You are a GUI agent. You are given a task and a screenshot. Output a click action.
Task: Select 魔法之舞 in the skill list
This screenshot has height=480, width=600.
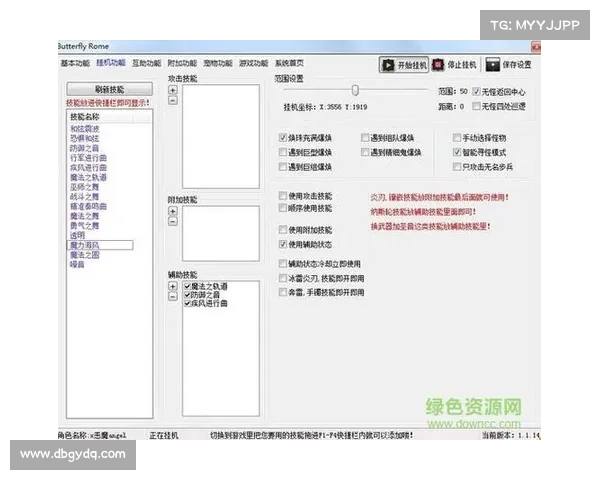pyautogui.click(x=85, y=216)
